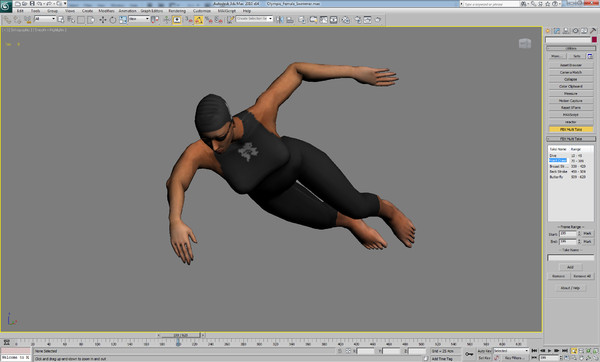The height and width of the screenshot is (362, 600).
Task: Click the key icon for Set Keys
Action: [x=469, y=354]
